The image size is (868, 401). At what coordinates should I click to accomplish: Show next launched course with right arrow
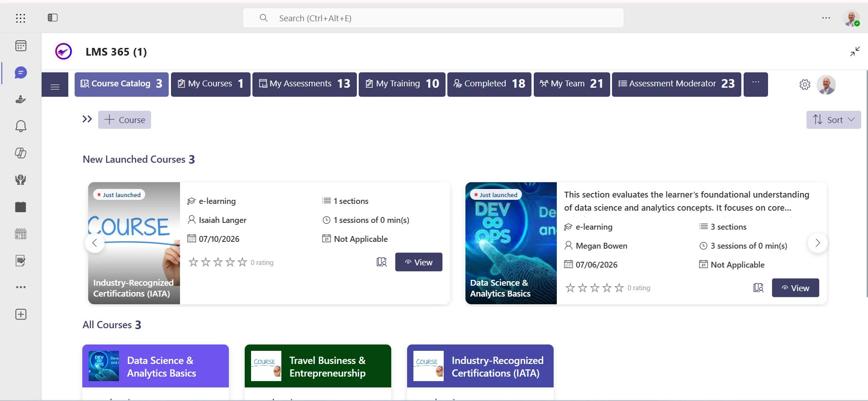817,243
